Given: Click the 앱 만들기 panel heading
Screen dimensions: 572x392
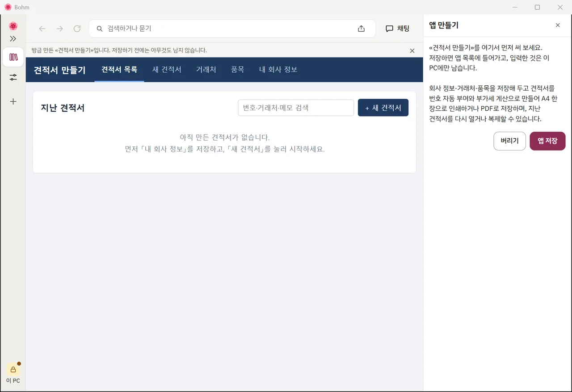Looking at the screenshot, I should point(444,25).
